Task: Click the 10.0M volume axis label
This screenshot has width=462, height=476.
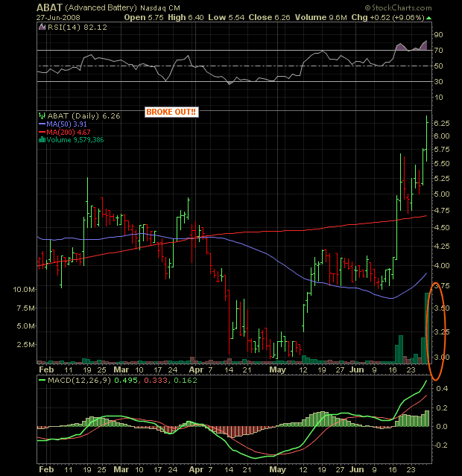Action: 24,289
